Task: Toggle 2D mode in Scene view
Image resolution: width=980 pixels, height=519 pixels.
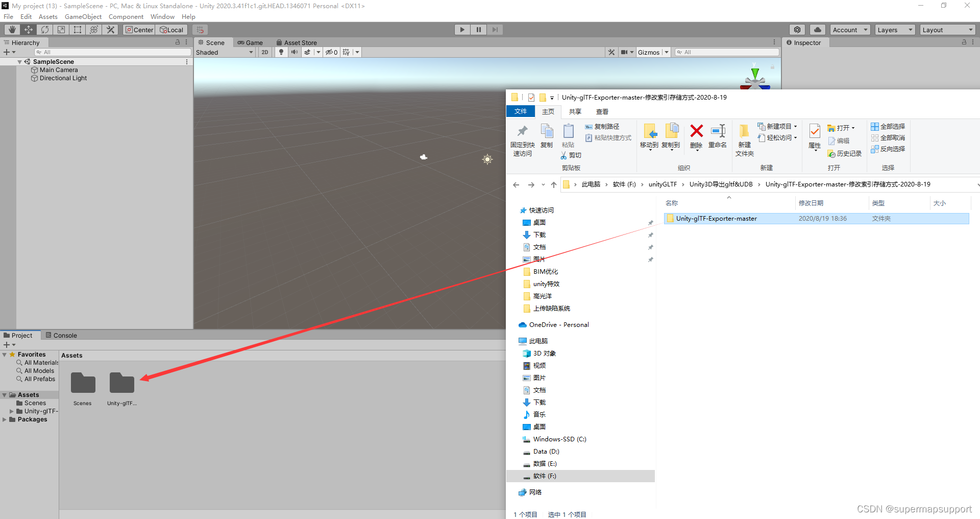Action: 265,52
